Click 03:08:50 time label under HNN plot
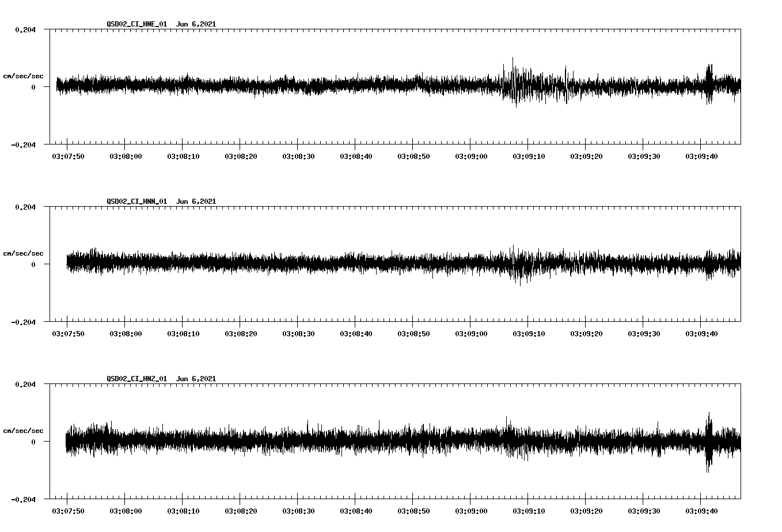782x532 pixels. [x=413, y=333]
